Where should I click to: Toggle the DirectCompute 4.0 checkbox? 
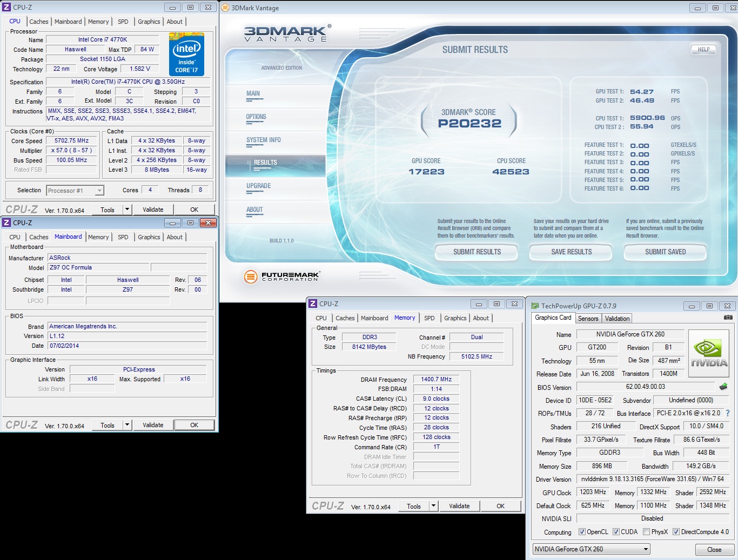point(676,532)
